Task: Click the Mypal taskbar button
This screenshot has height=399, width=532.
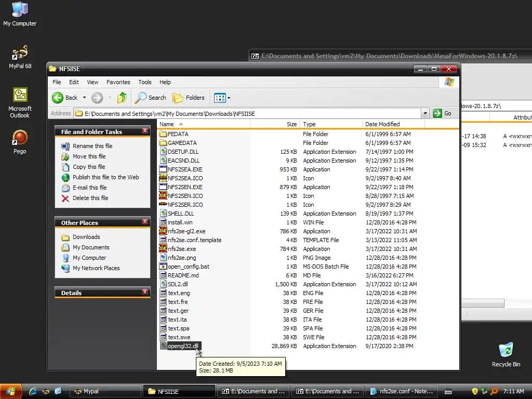Action: (105, 391)
